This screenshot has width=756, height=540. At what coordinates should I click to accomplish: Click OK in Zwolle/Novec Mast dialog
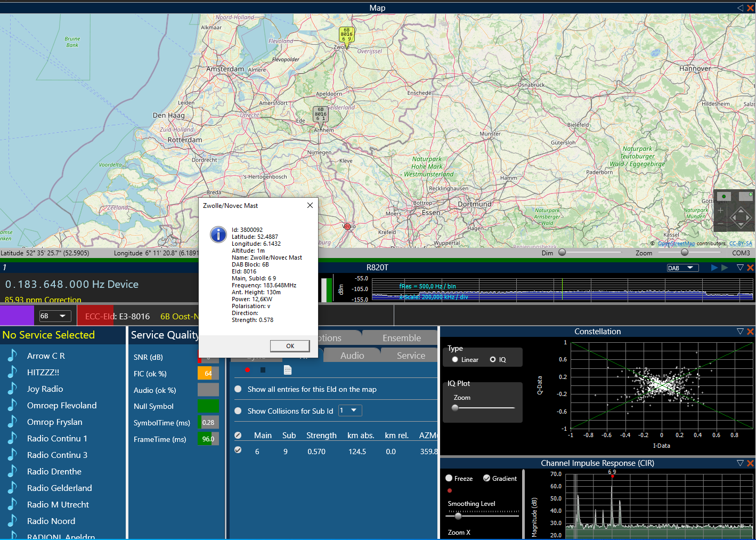[290, 346]
